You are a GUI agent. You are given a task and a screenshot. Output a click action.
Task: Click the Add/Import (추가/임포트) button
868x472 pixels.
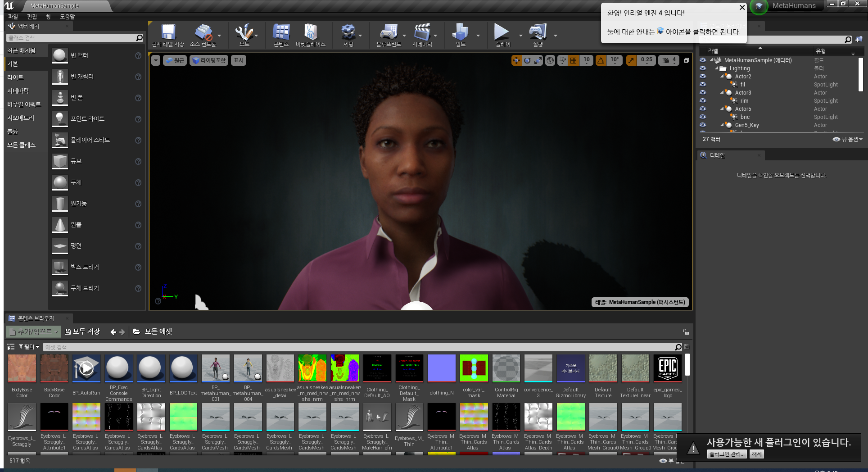pos(34,332)
